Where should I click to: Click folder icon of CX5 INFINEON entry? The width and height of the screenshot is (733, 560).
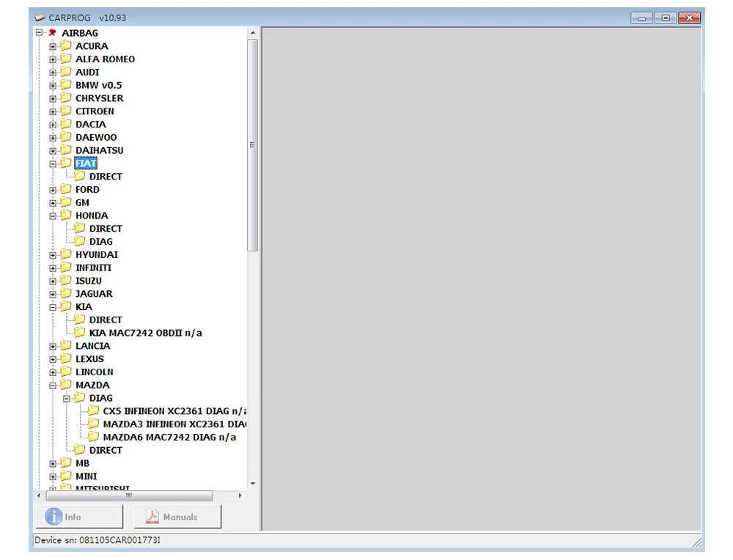coord(94,410)
